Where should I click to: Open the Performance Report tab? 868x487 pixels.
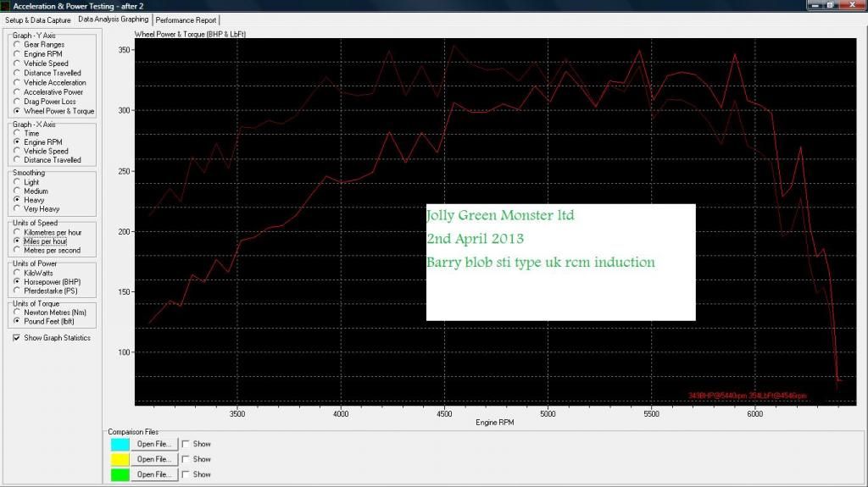(x=186, y=19)
